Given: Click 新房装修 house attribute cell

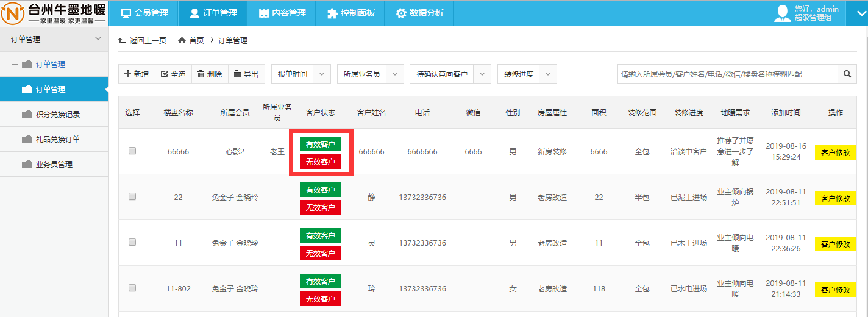Looking at the screenshot, I should [552, 151].
